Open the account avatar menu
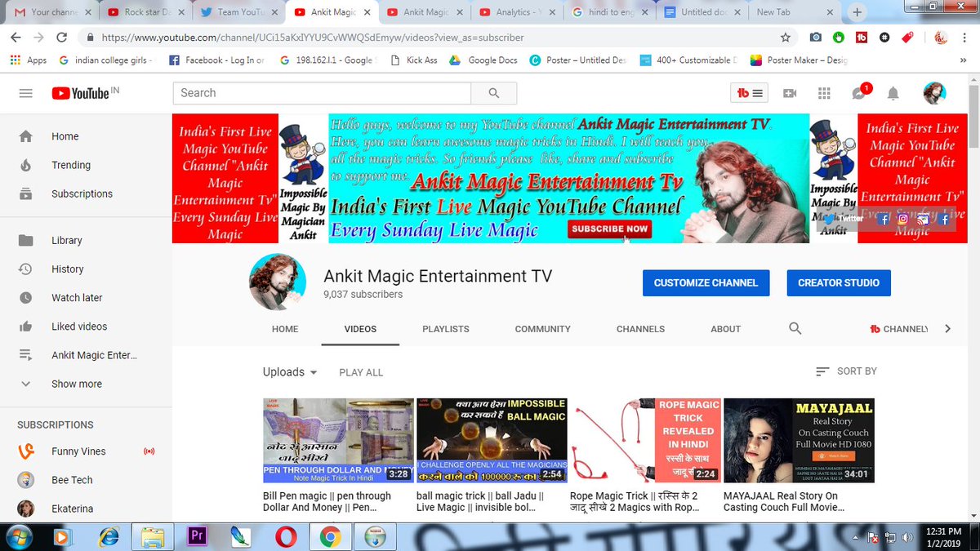This screenshot has width=980, height=551. pos(934,93)
